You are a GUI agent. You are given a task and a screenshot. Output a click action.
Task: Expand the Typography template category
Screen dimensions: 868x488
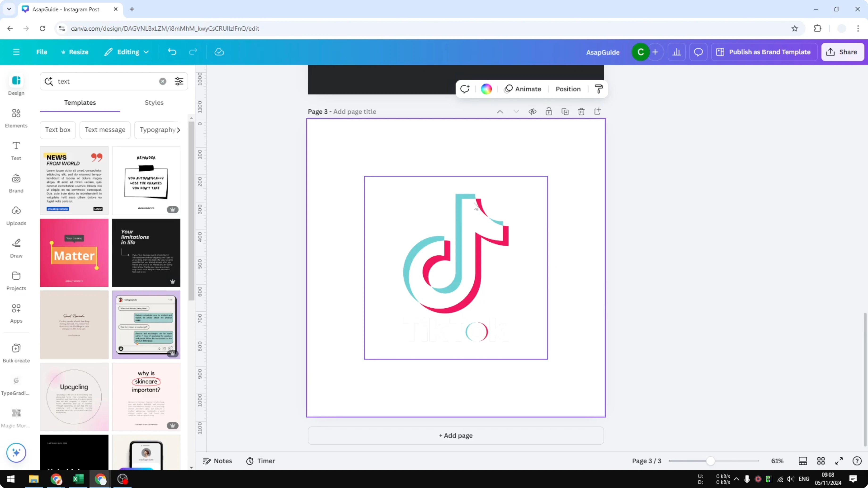(159, 130)
